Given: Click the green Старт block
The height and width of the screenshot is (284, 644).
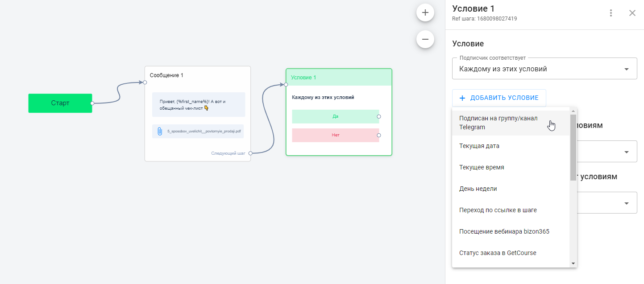Looking at the screenshot, I should pyautogui.click(x=60, y=103).
